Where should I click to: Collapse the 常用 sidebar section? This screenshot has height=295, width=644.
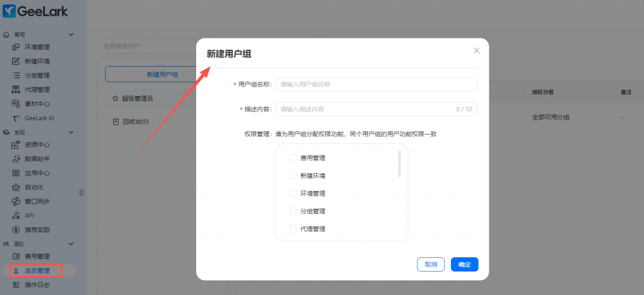point(71,35)
